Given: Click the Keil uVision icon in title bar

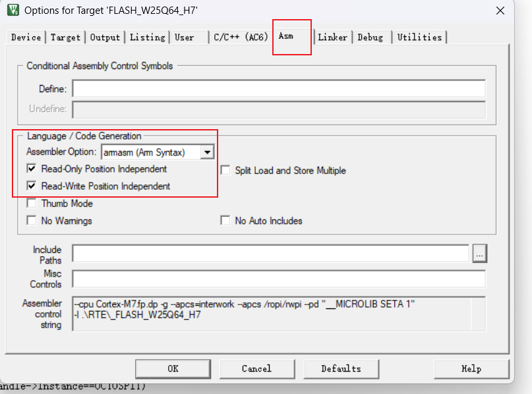Looking at the screenshot, I should 13,10.
